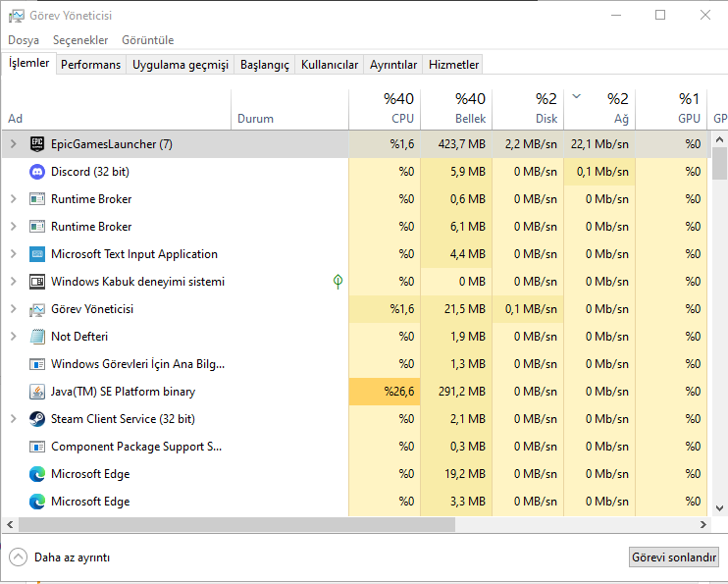Click the Not Defteri notepad icon
The height and width of the screenshot is (584, 728).
pos(37,337)
